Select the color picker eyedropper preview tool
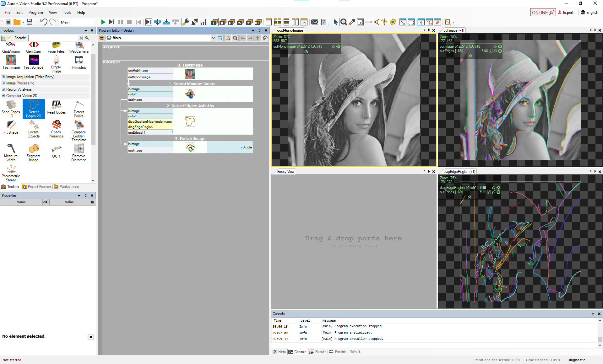The height and width of the screenshot is (364, 603). pos(352,22)
